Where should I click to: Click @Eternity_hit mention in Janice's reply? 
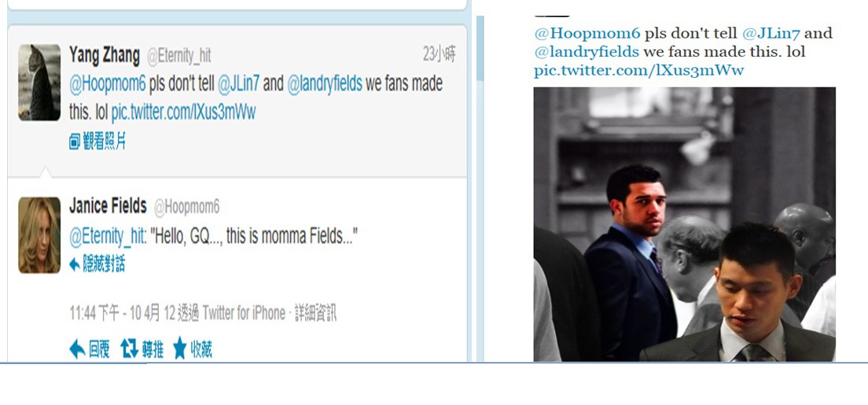point(108,237)
